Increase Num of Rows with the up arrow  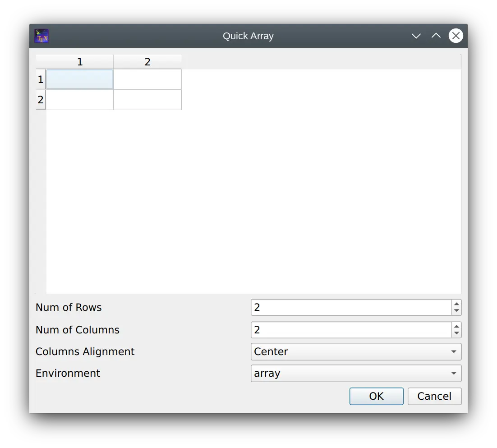pos(457,304)
